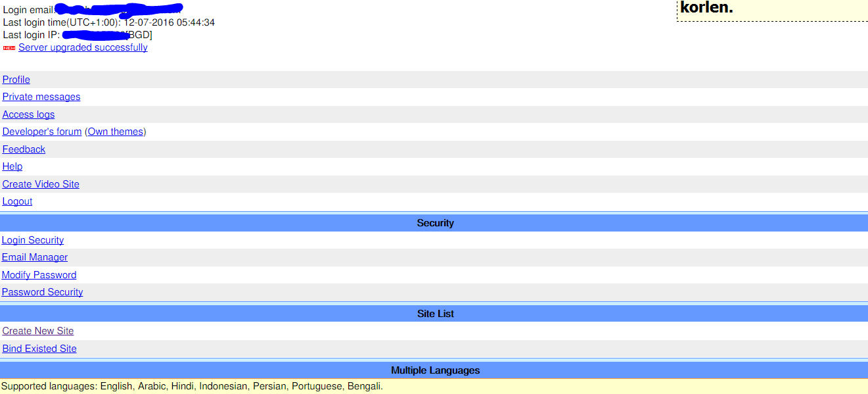Visit the Developer's forum link
868x394 pixels.
click(42, 132)
